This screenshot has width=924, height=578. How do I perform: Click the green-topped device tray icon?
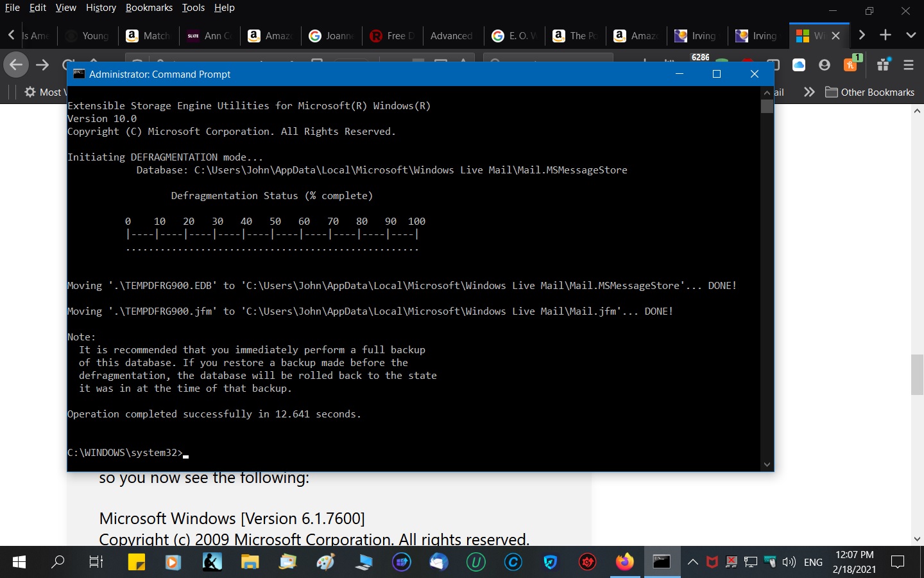(x=770, y=563)
